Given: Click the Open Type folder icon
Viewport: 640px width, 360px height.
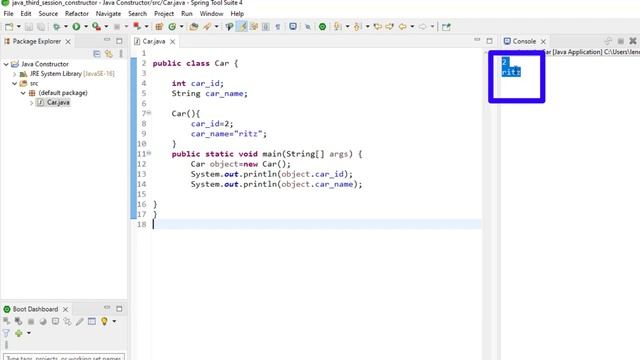Looking at the screenshot, I should coord(194,27).
